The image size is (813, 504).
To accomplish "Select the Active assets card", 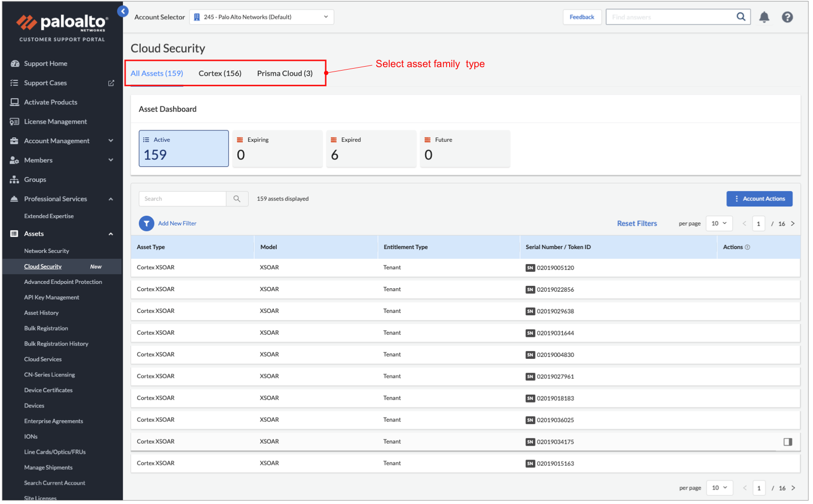I will coord(183,149).
